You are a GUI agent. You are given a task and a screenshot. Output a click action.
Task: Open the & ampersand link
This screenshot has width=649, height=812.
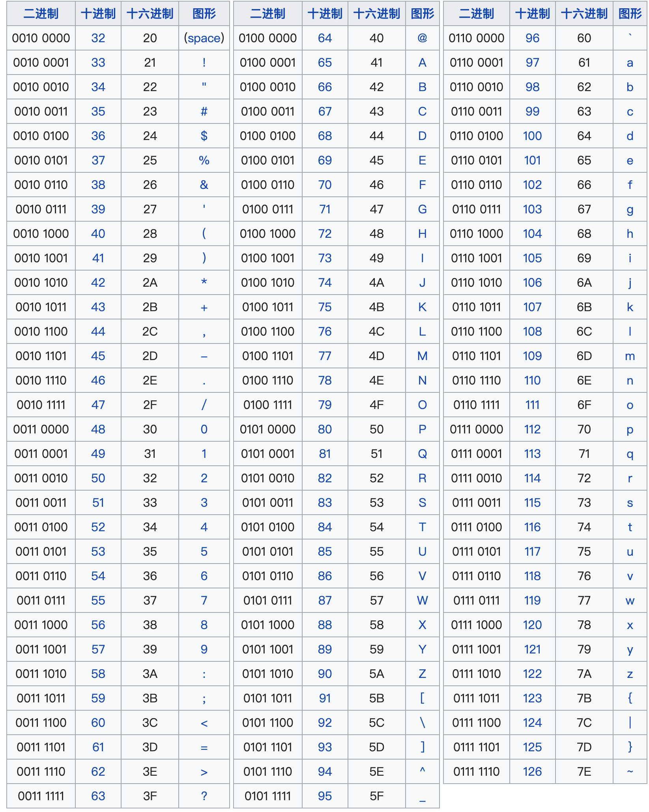tap(204, 185)
